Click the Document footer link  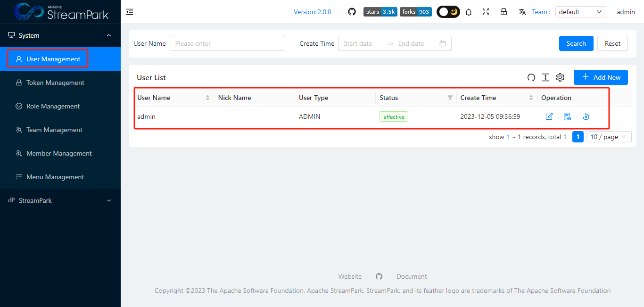coord(412,276)
